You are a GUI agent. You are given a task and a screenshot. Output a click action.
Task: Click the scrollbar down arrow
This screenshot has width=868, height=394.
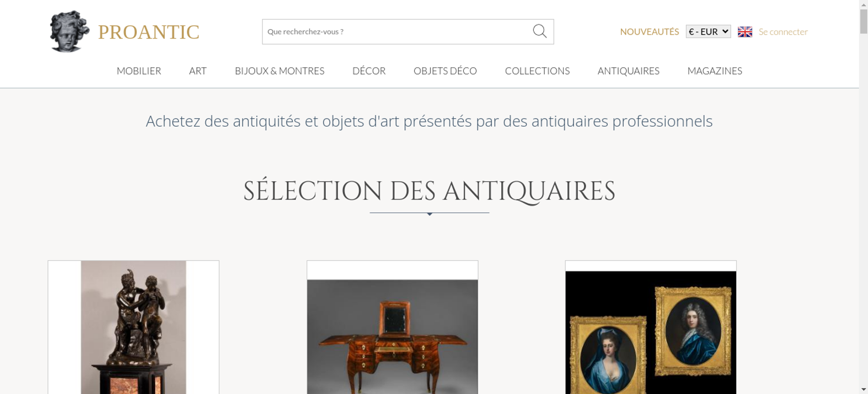pyautogui.click(x=864, y=390)
